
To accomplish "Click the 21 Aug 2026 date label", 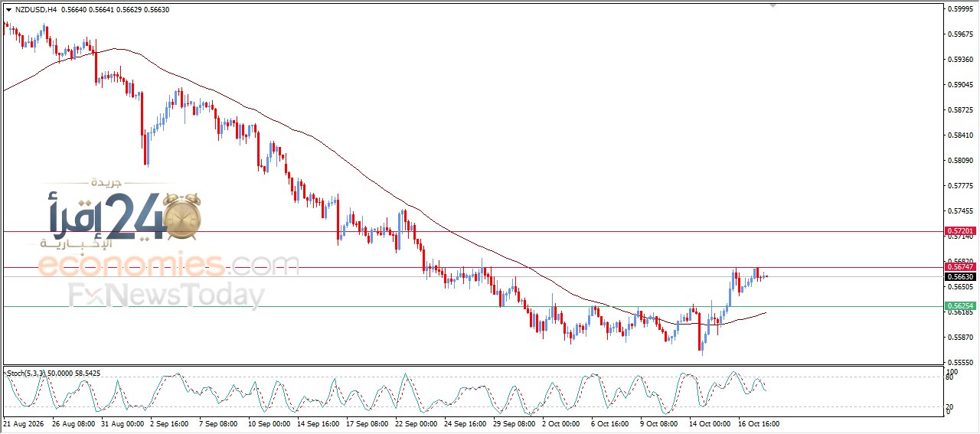I will (22, 423).
